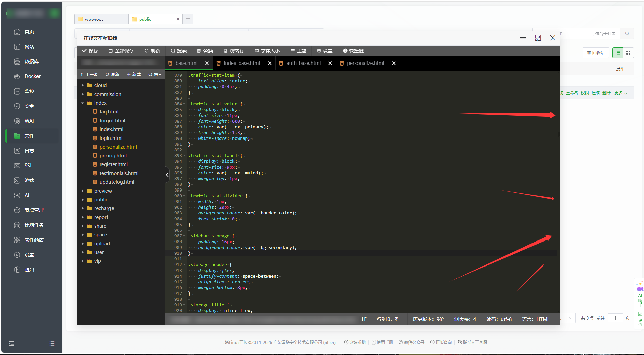Screen dimensions: 644x355
Task: Open pricing.html in the file tree
Action: click(x=113, y=156)
